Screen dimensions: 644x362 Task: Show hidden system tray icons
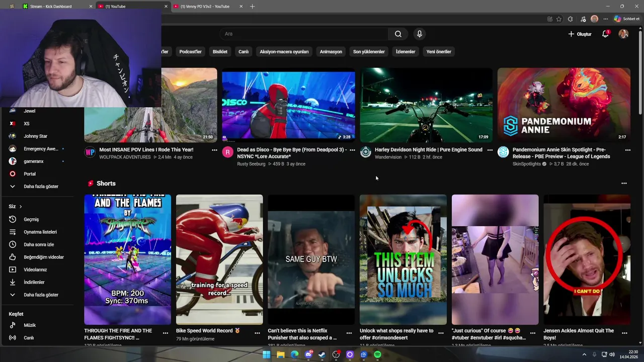click(x=584, y=354)
